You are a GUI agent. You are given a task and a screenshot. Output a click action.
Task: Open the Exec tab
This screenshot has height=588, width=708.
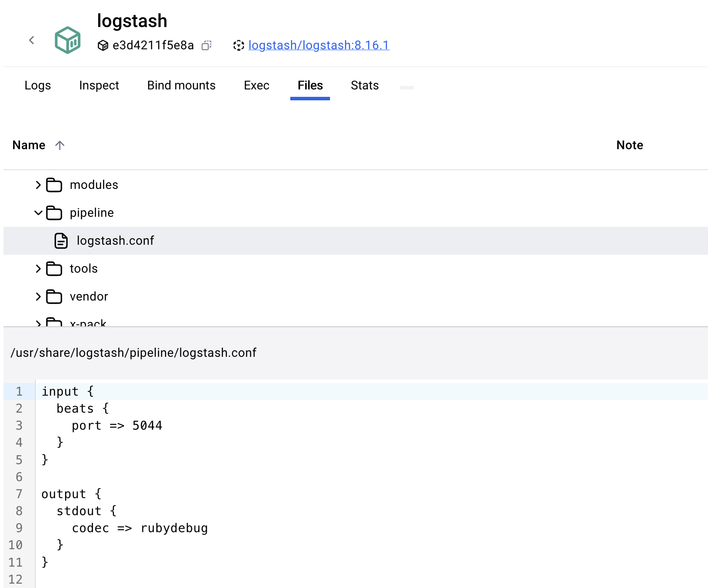point(256,85)
